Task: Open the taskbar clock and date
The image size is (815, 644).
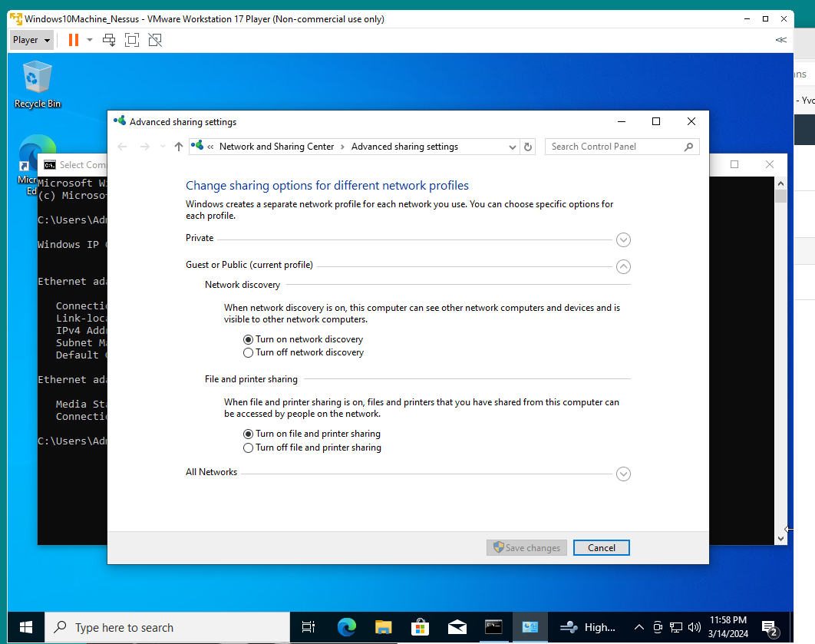Action: (x=728, y=627)
